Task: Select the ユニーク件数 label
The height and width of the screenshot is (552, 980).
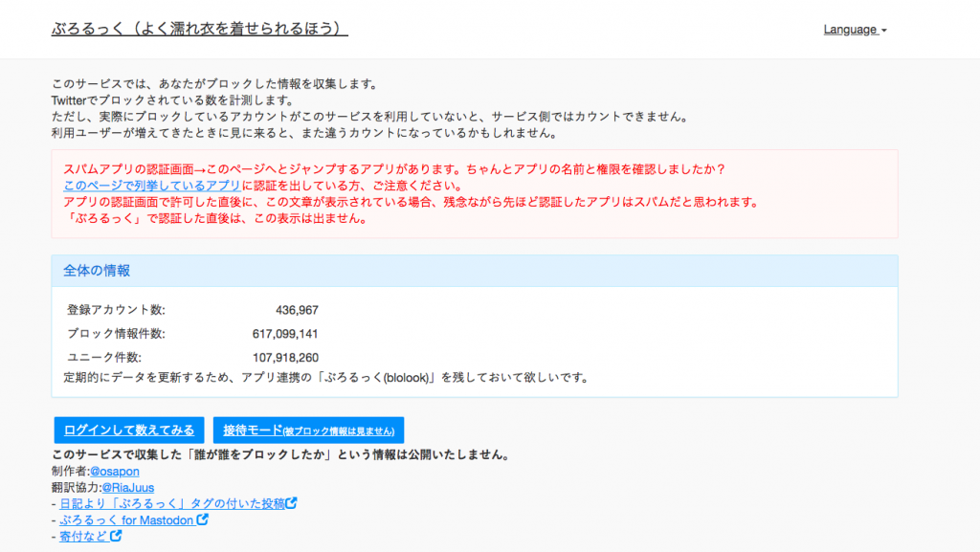Action: [104, 358]
